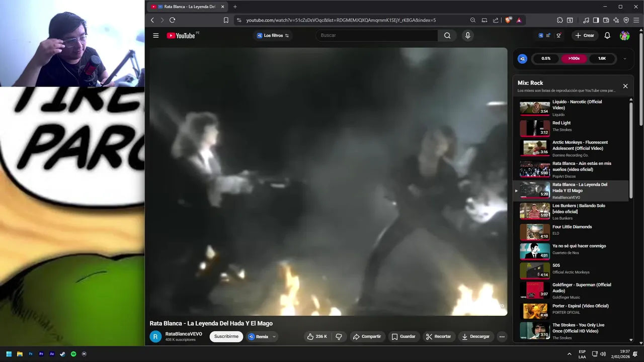
Task: Open a new browser tab
Action: (235, 7)
